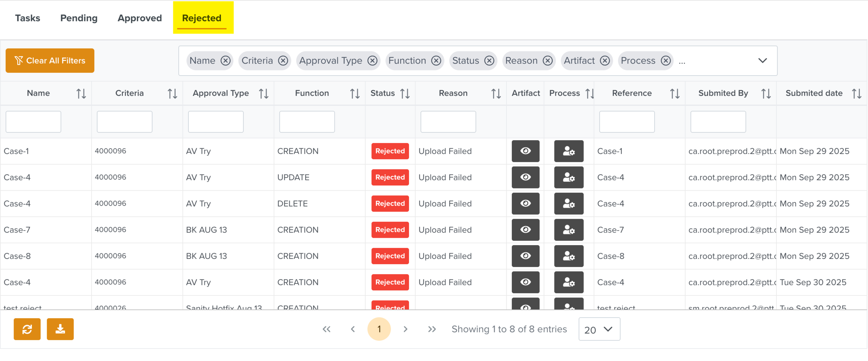This screenshot has width=868, height=361.
Task: Click the Reason column filter field
Action: 448,122
